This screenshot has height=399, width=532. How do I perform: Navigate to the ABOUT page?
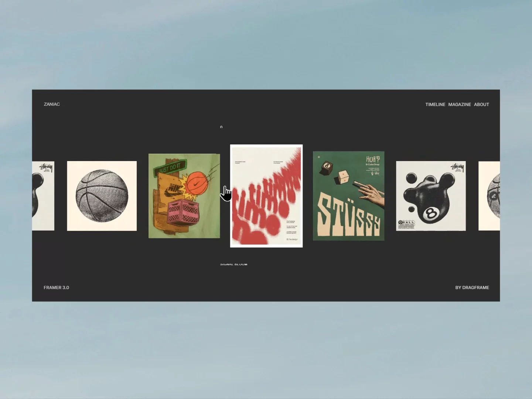(x=481, y=105)
